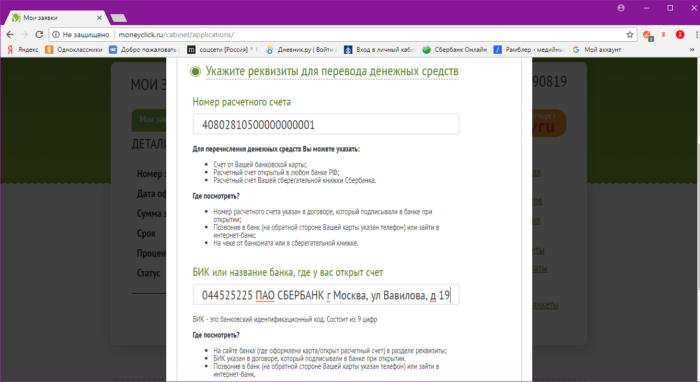Select the 'Мои заявки' browser tab
Image resolution: width=700 pixels, height=382 pixels.
pos(56,18)
